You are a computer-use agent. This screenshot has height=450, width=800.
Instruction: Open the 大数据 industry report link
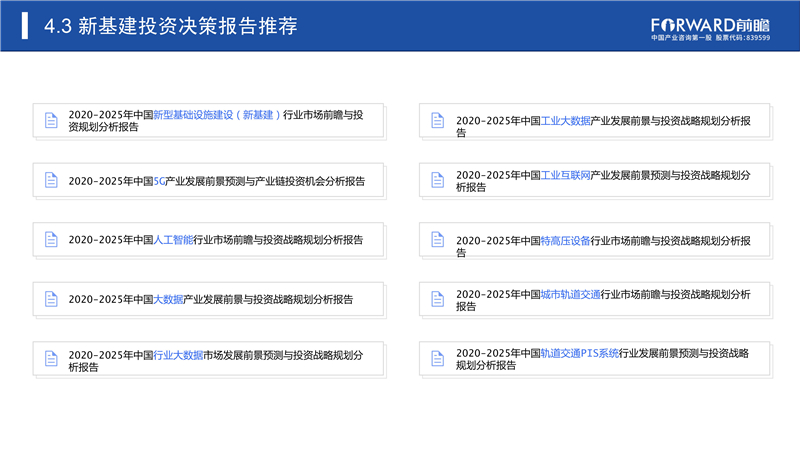[x=168, y=299]
